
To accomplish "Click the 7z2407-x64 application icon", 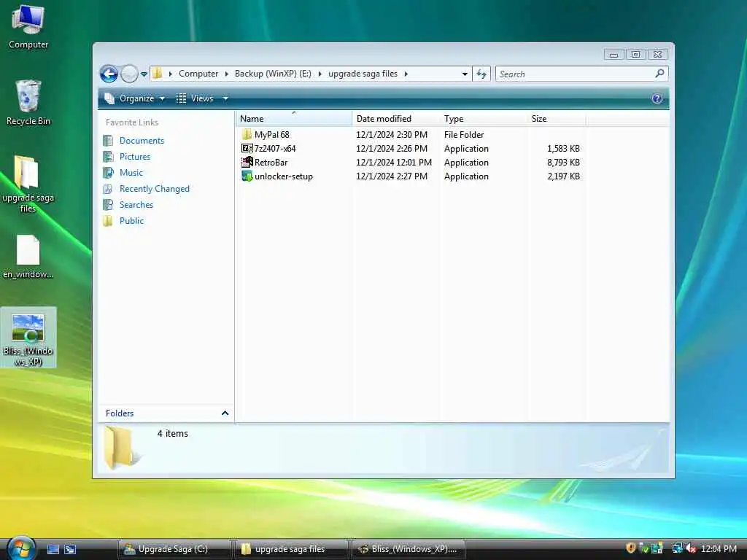I will point(247,148).
